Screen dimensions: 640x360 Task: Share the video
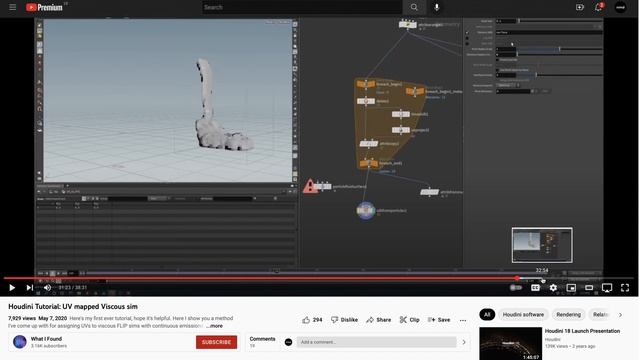pyautogui.click(x=379, y=320)
